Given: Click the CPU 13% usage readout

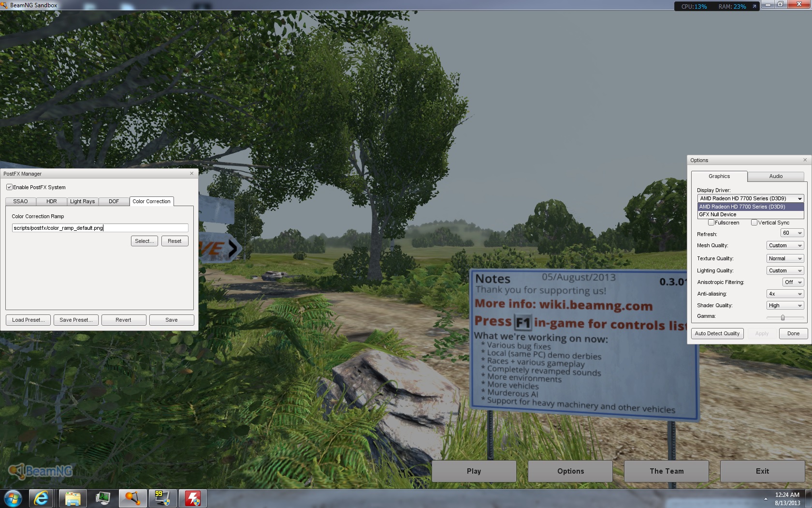Looking at the screenshot, I should click(694, 6).
